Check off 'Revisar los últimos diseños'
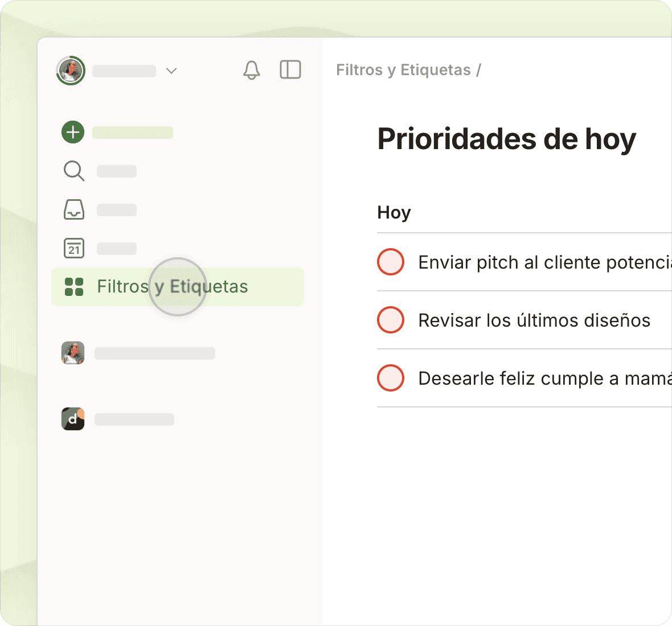672x626 pixels. click(x=391, y=320)
